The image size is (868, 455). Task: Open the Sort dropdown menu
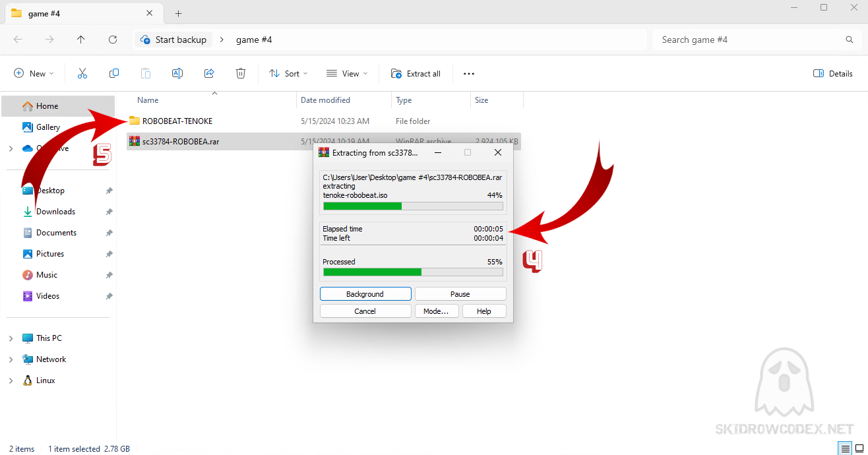288,73
